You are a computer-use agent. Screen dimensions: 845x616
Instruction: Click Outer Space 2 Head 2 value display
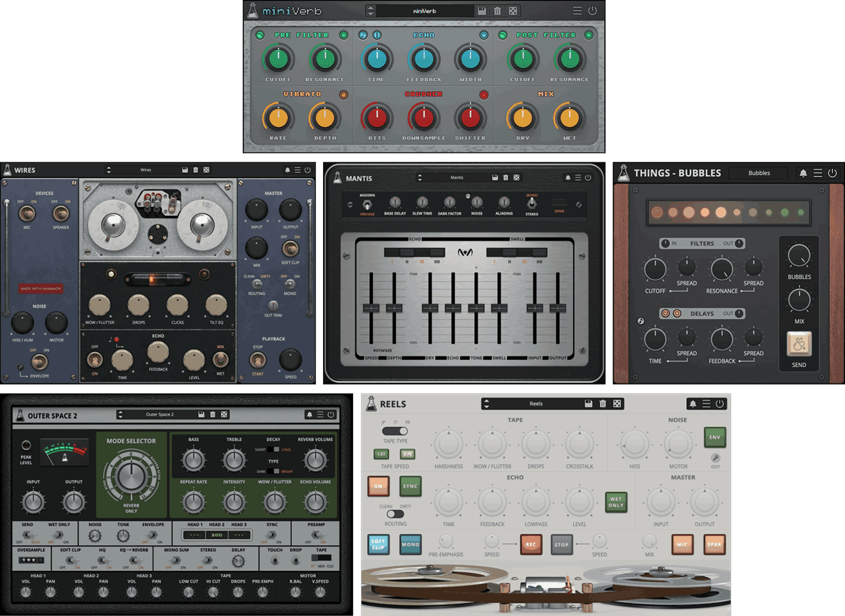pyautogui.click(x=216, y=535)
